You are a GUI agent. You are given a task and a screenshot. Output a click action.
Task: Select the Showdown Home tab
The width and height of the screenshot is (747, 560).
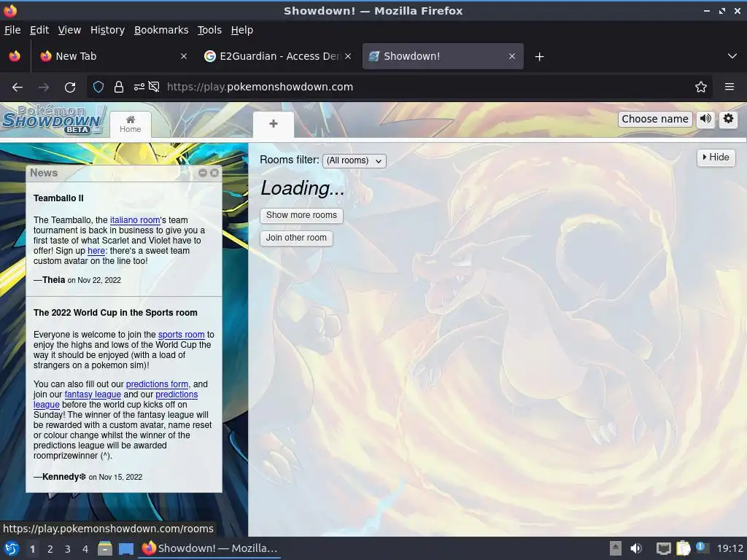[131, 124]
